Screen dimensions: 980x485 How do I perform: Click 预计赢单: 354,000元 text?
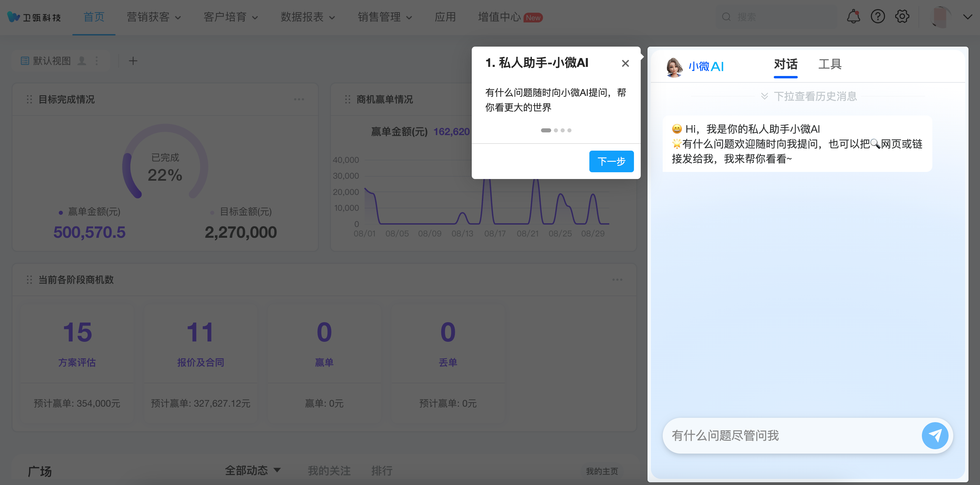tap(77, 403)
